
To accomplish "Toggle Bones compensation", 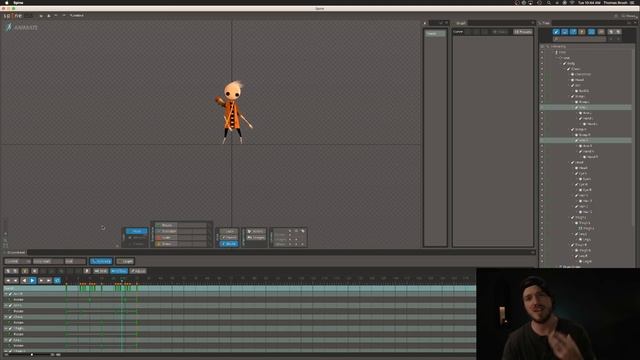I will (x=256, y=231).
